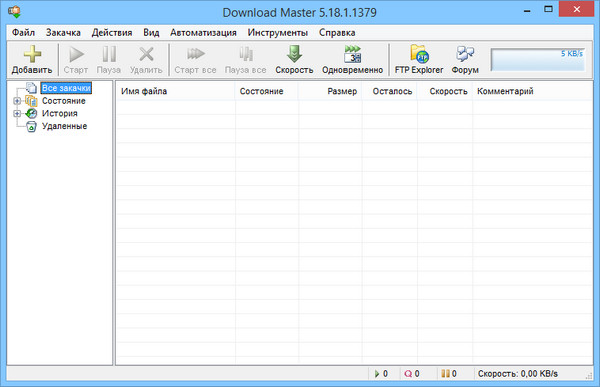This screenshot has width=600, height=387.
Task: Sort by Имя файла column header
Action: (176, 91)
